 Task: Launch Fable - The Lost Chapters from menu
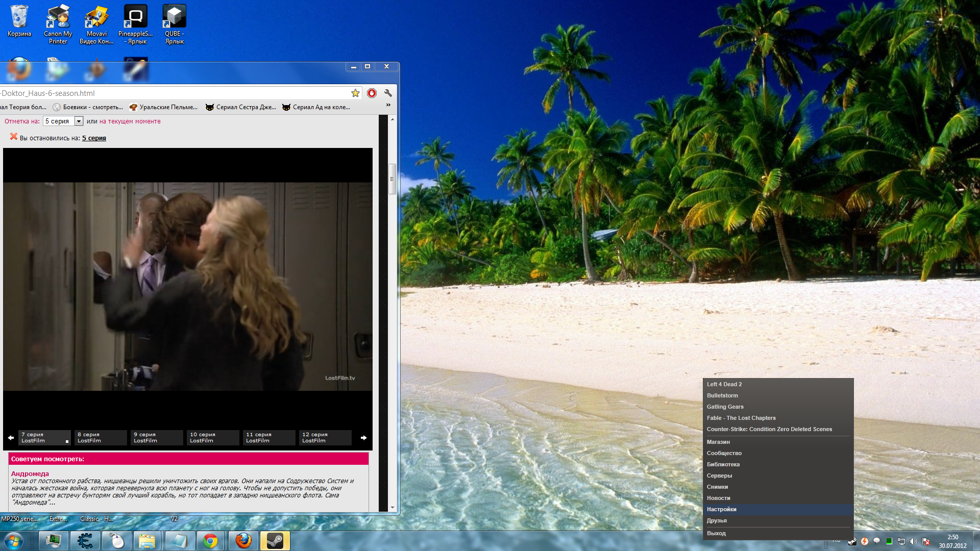pyautogui.click(x=778, y=418)
